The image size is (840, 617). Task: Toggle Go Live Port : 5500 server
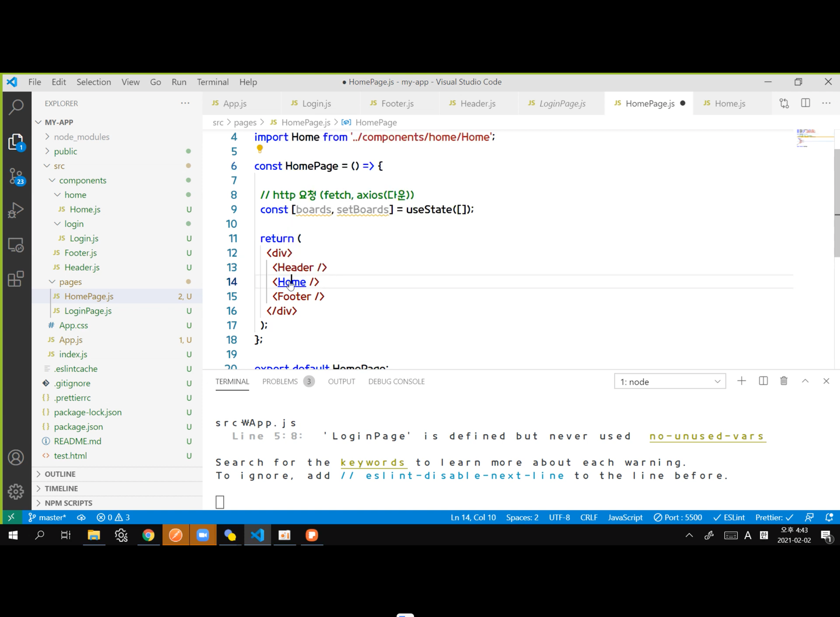click(x=678, y=517)
